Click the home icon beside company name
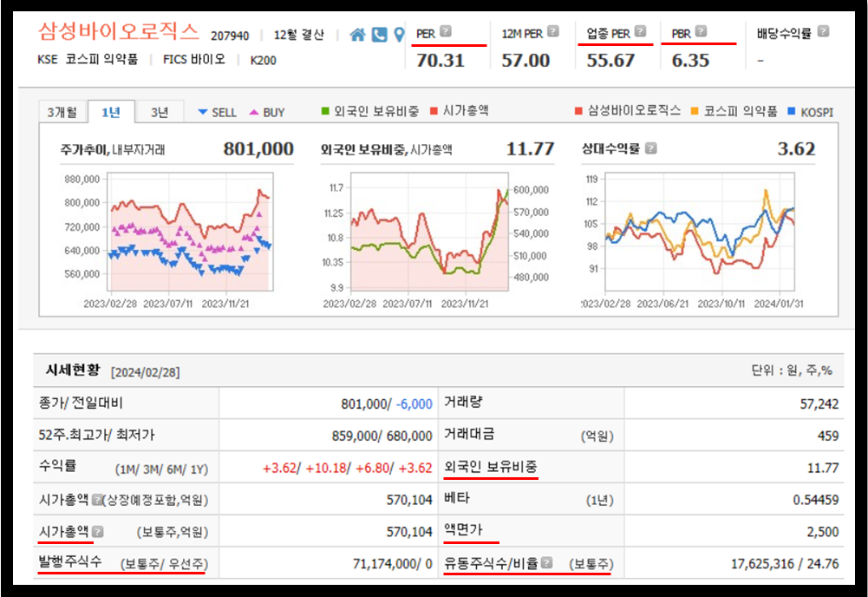The width and height of the screenshot is (868, 597). coord(357,35)
